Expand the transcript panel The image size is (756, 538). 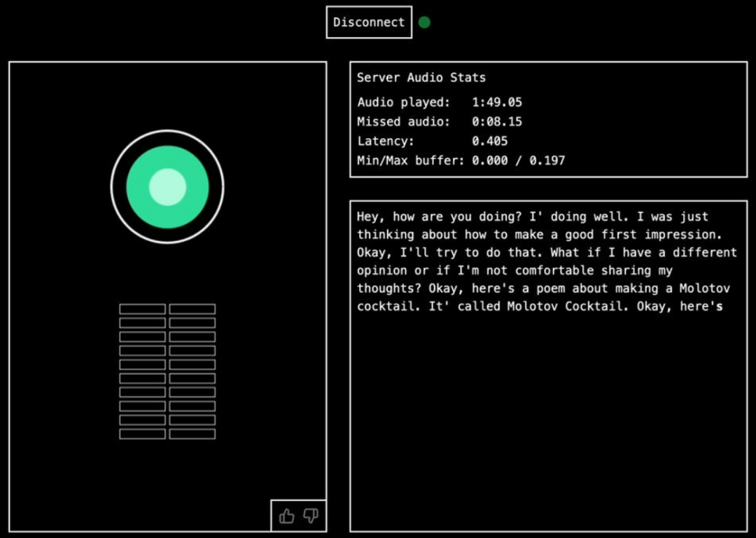(548, 366)
